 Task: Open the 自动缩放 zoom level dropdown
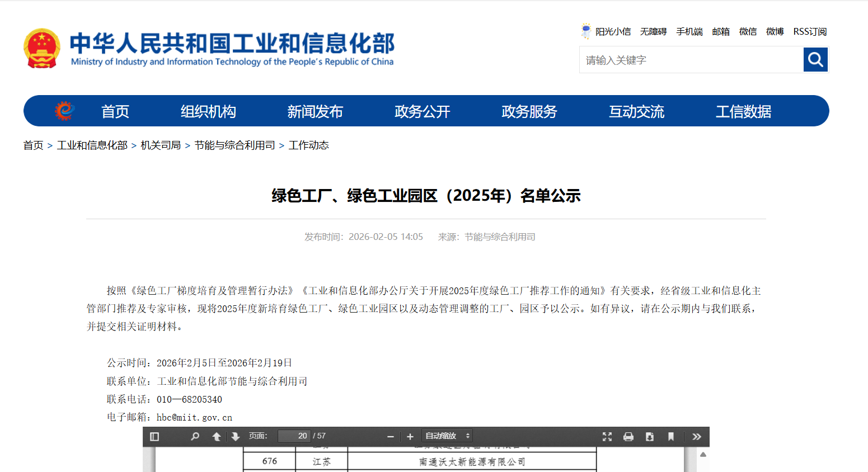(446, 435)
